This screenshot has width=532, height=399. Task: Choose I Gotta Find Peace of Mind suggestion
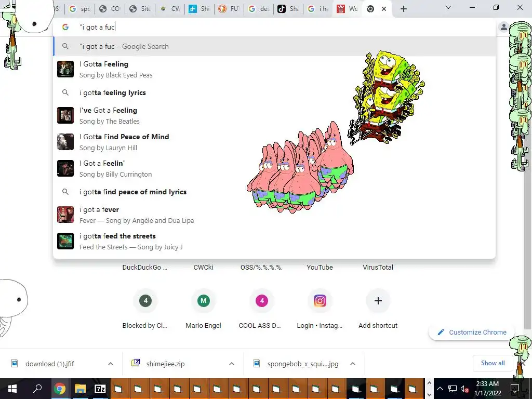[274, 142]
